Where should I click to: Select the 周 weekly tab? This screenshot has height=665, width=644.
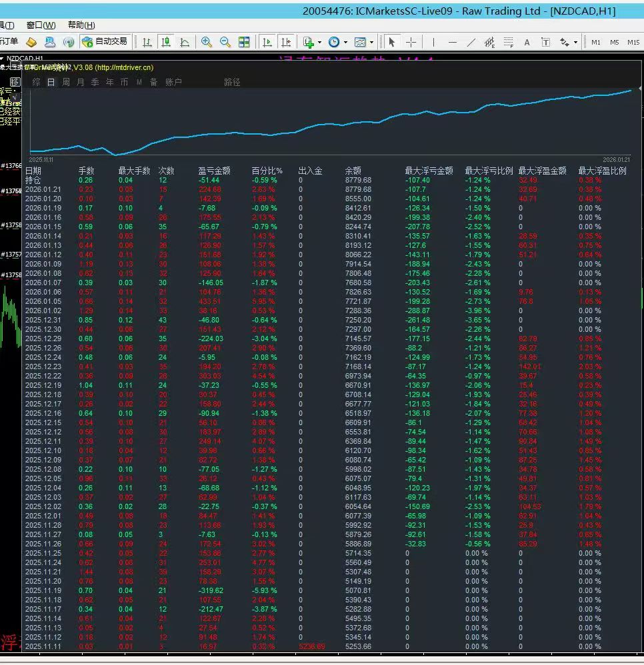point(66,82)
